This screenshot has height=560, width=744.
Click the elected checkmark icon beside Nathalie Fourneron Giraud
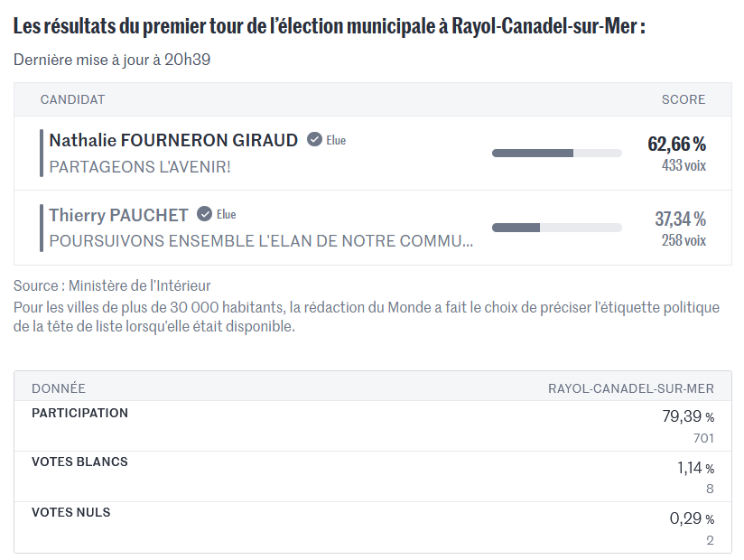click(x=314, y=140)
